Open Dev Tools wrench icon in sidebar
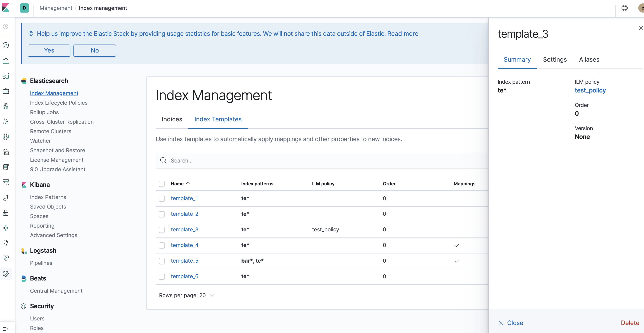Screen dimensions: 644x333 6,243
